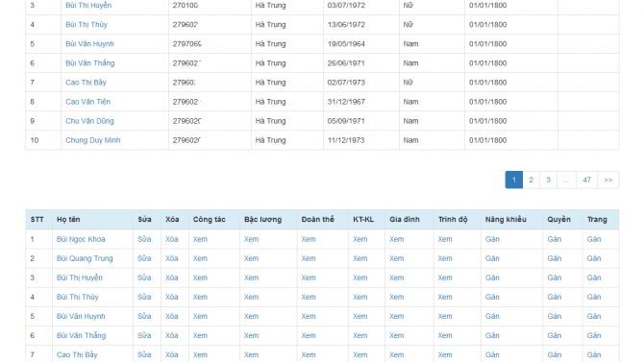644x362 pixels.
Task: Open Bùi Thị Thúy in upper table
Action: pos(87,25)
